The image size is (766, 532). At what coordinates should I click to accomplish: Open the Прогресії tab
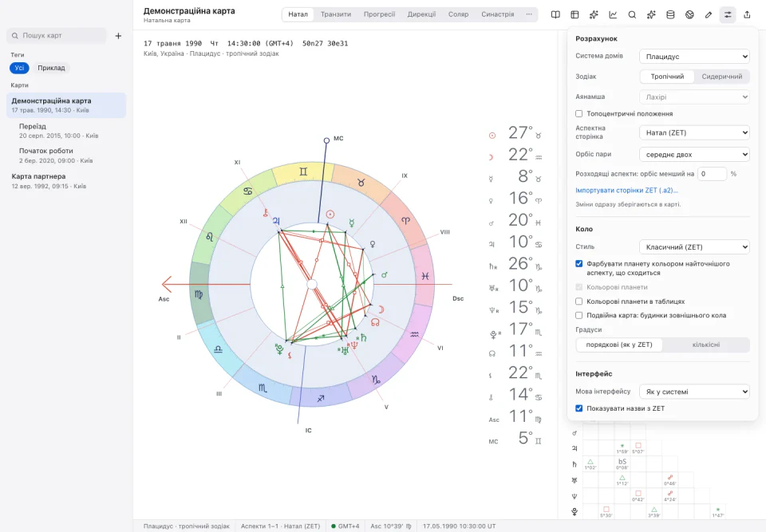click(379, 14)
